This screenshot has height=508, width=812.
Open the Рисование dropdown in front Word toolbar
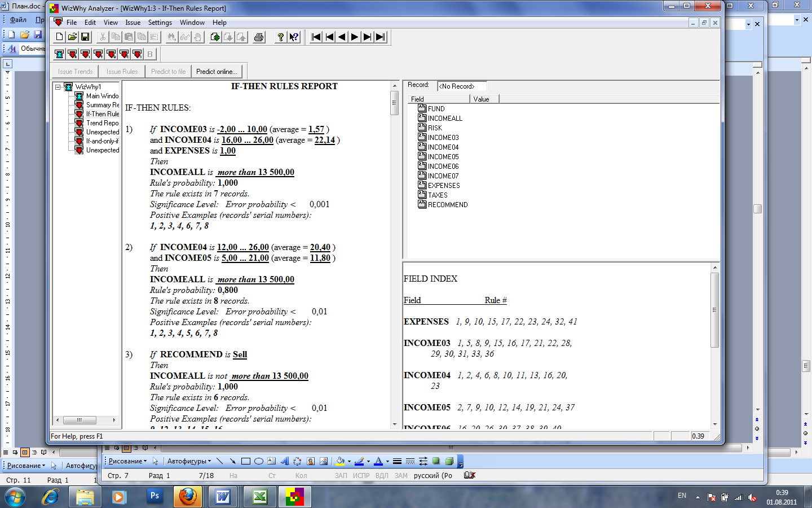pos(128,461)
